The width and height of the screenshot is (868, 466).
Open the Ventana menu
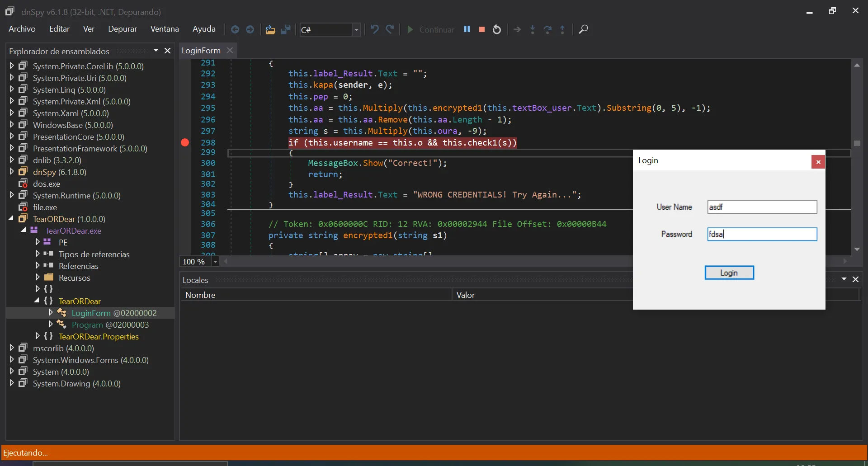point(165,29)
